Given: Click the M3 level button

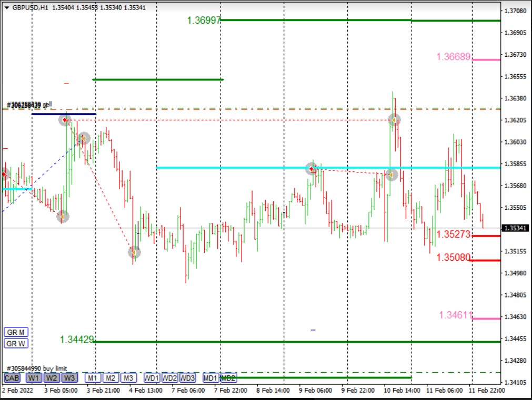Looking at the screenshot, I should point(128,378).
